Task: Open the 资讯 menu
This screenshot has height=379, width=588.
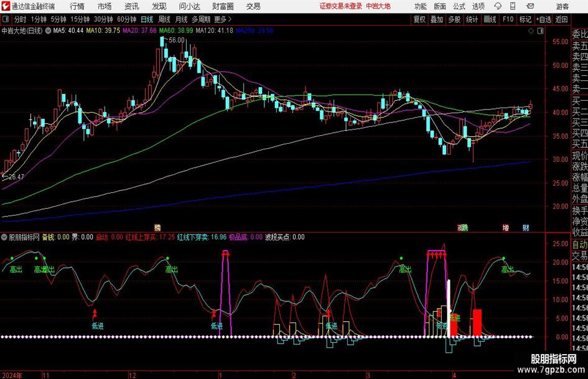Action: coord(132,6)
